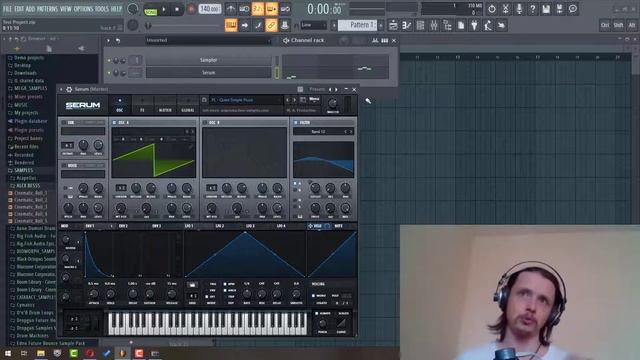The height and width of the screenshot is (360, 640).
Task: Click the link (chain) toolbar icon
Action: pos(271,25)
